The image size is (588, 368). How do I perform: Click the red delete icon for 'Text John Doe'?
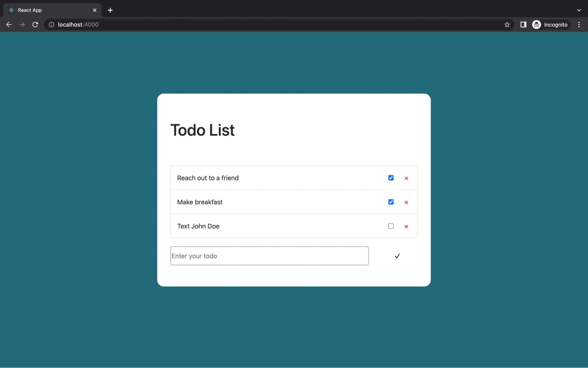coord(406,226)
